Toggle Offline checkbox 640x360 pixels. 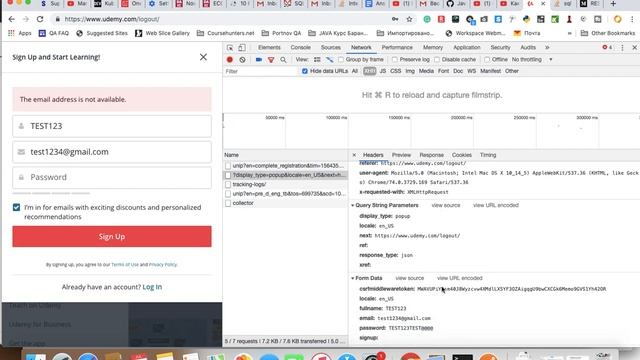coord(487,60)
